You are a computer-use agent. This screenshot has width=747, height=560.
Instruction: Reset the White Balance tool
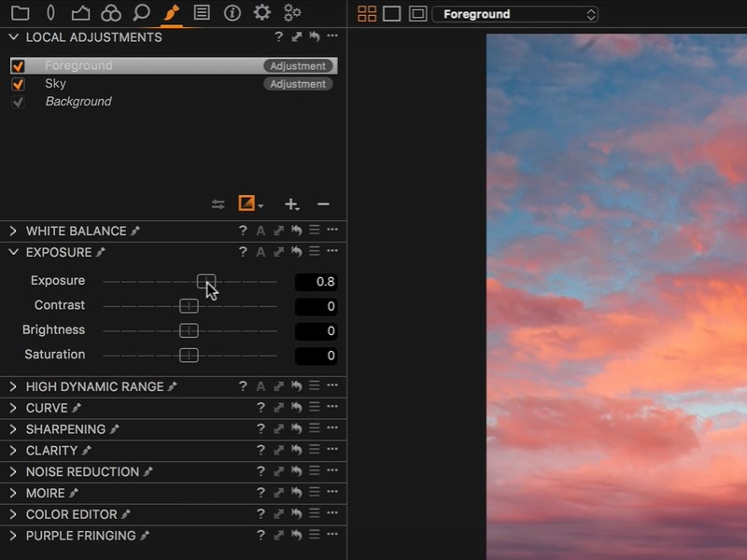coord(296,231)
